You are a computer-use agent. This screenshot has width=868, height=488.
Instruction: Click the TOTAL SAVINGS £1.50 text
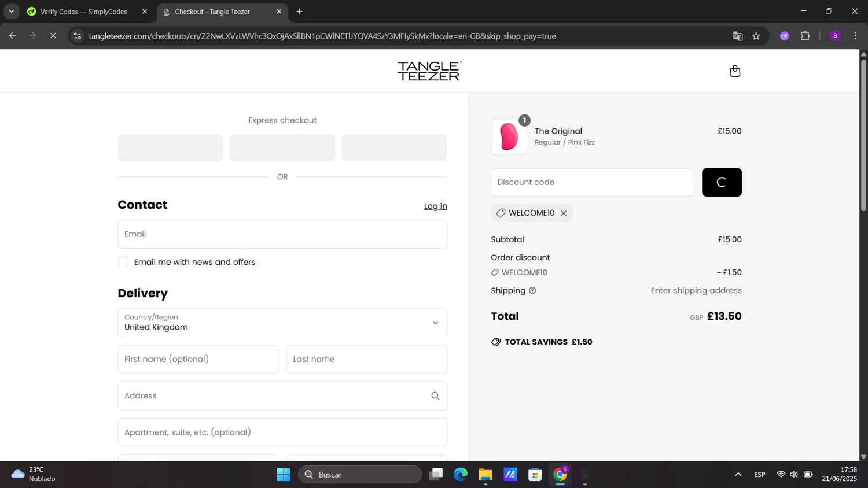tap(549, 342)
